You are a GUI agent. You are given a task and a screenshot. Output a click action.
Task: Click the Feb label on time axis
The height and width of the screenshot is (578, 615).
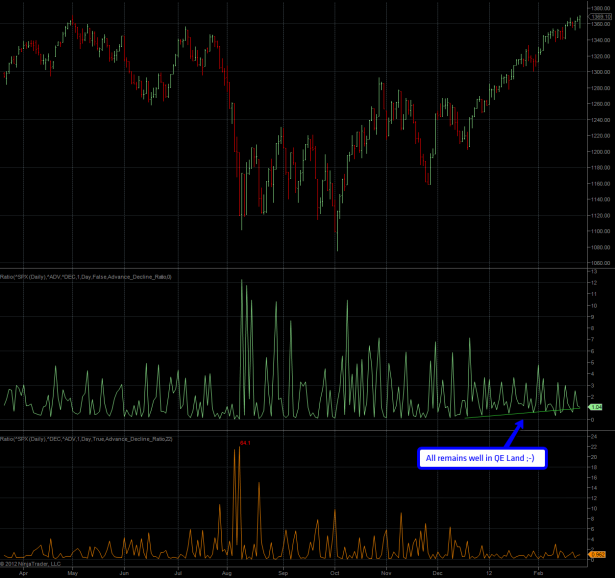click(x=538, y=573)
